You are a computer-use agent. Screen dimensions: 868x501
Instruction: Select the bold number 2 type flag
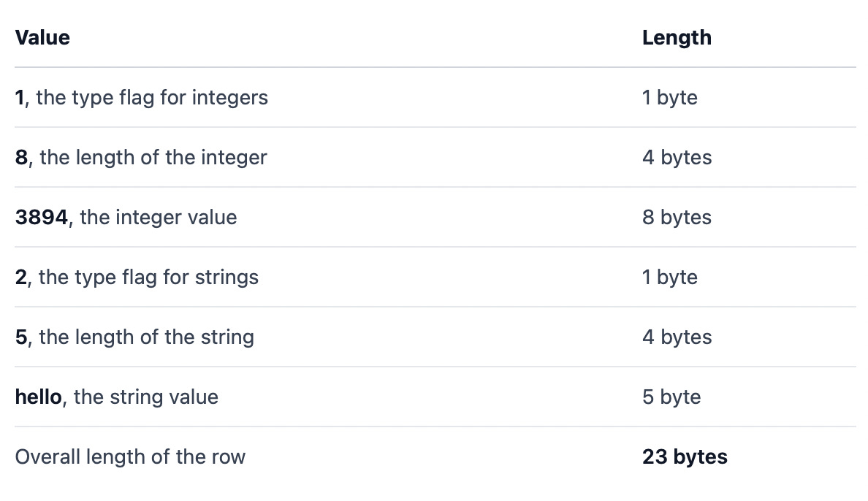tap(21, 277)
